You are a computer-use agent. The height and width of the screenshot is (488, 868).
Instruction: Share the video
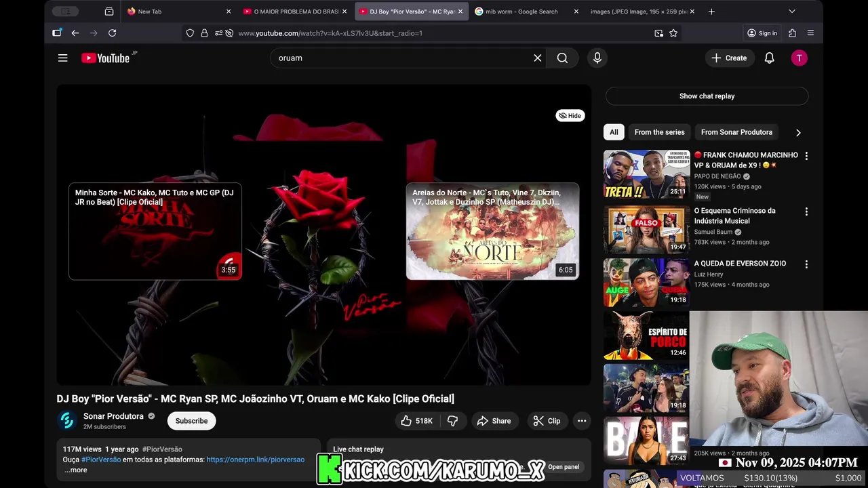[494, 421]
